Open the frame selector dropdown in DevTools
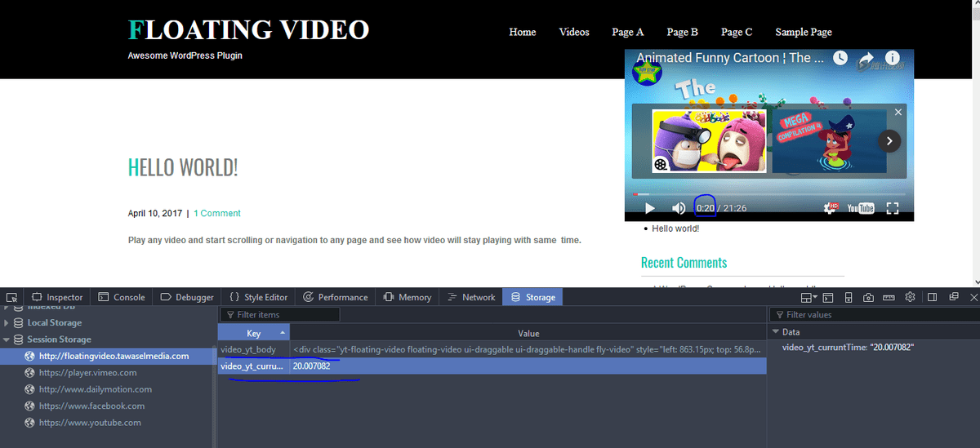Screen dimensions: 980x448 pos(808,297)
